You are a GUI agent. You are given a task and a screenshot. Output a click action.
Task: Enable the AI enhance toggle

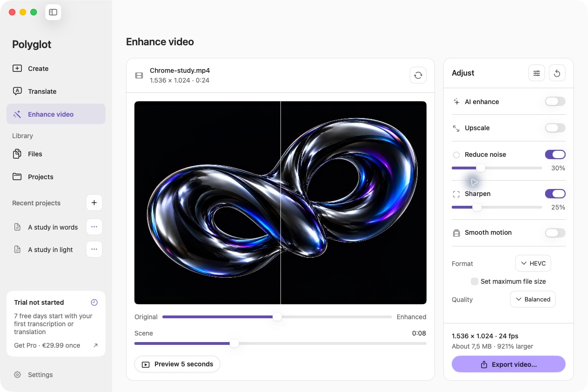[555, 102]
